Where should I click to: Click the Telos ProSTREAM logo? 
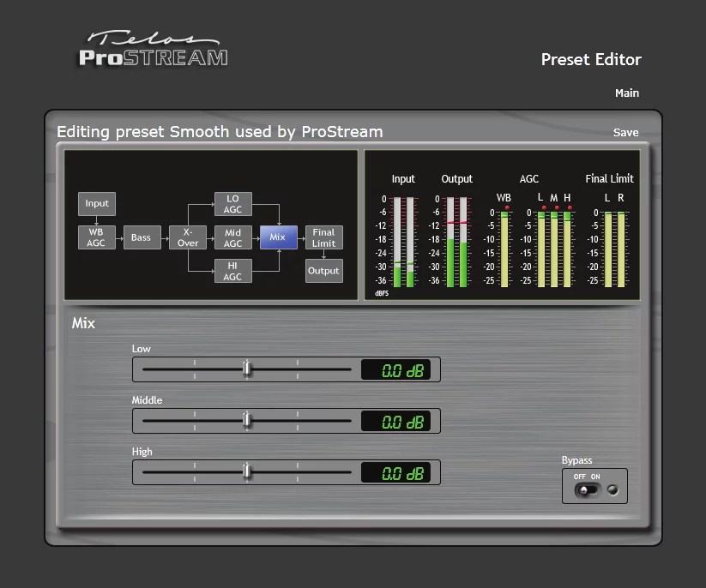coord(153,49)
